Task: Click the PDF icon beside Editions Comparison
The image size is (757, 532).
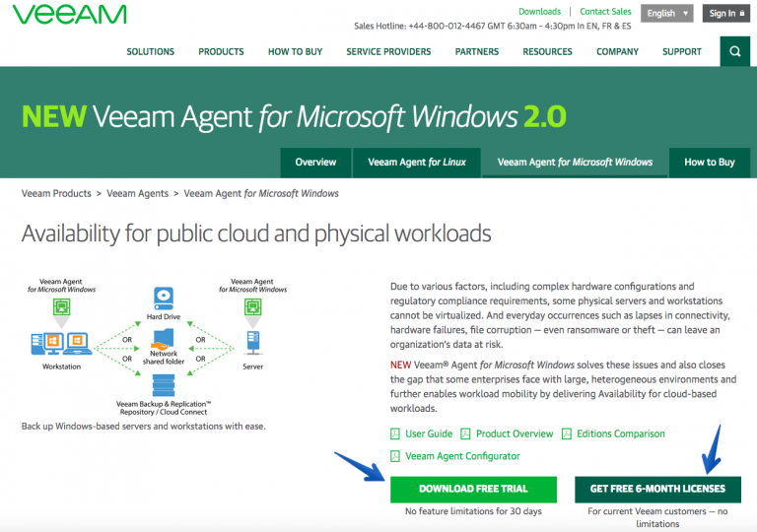Action: 567,433
